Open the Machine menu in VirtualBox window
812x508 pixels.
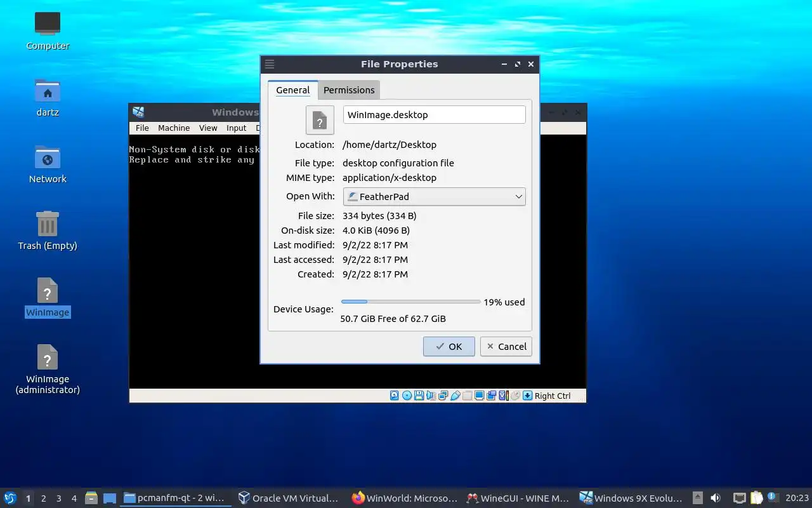[174, 128]
